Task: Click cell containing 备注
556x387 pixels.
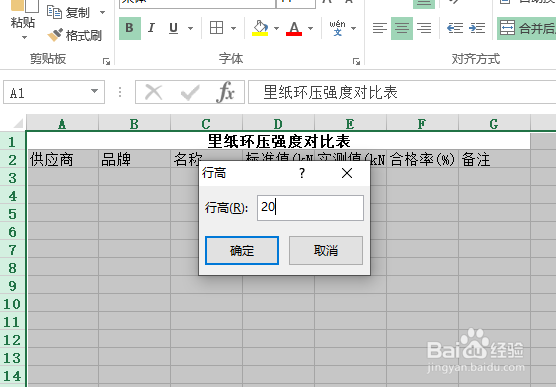Action: (494, 159)
